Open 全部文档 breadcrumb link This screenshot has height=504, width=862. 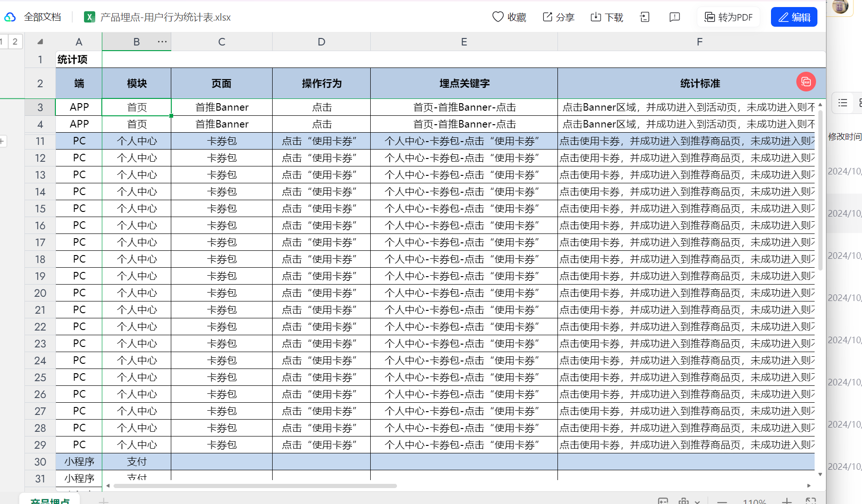(43, 17)
